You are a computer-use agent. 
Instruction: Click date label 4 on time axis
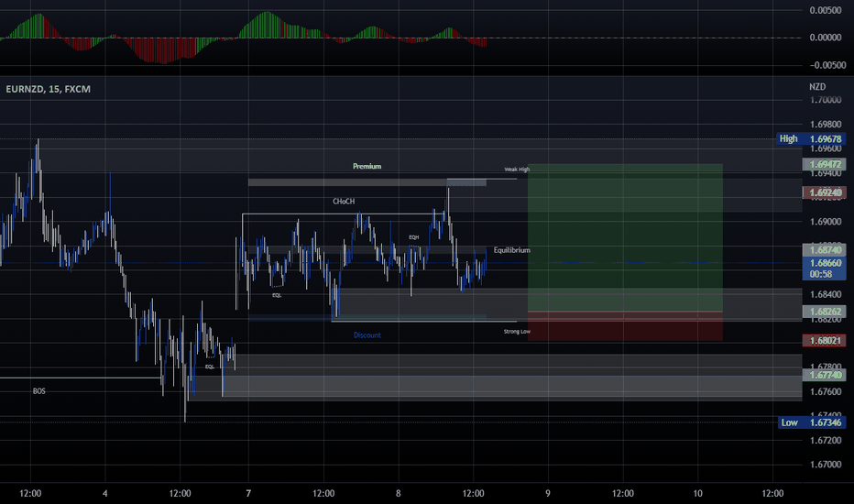(x=105, y=494)
